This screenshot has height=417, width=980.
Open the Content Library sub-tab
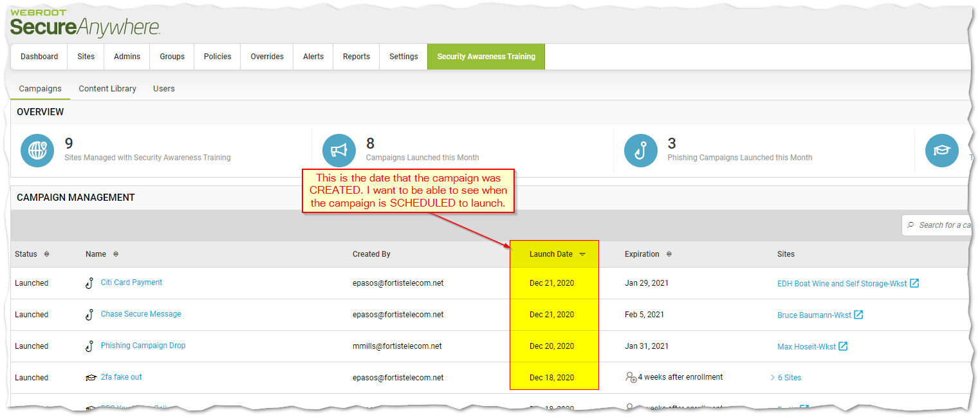[107, 89]
